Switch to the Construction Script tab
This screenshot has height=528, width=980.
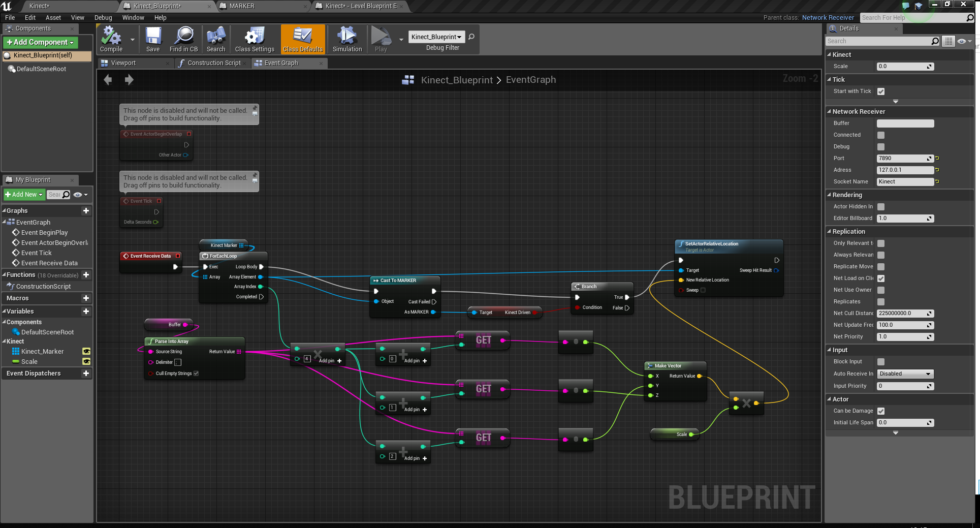click(x=212, y=63)
